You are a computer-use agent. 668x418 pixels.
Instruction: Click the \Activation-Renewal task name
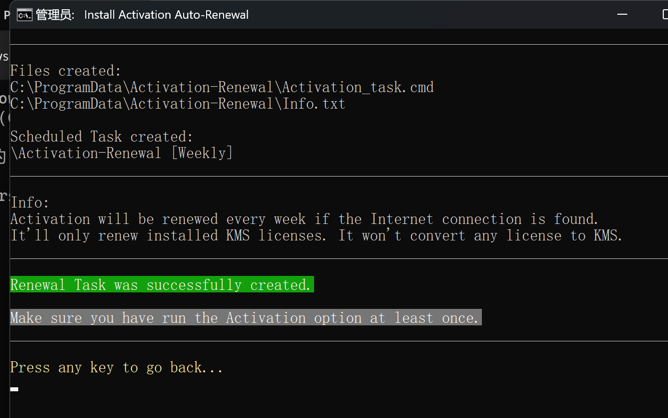(86, 154)
